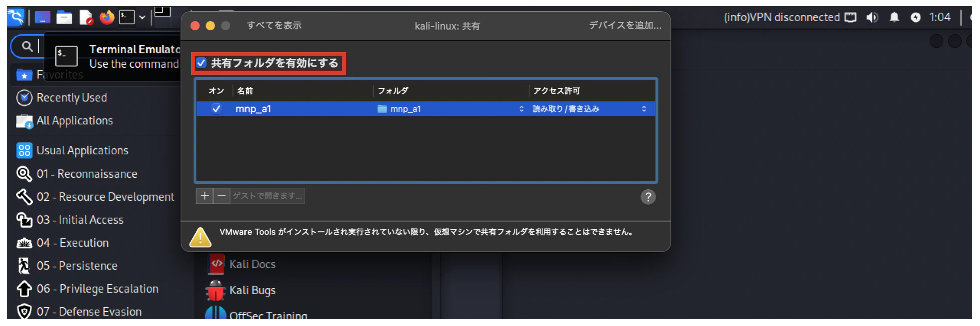Click the workspace switcher in the panel
The image size is (980, 326).
pyautogui.click(x=162, y=12)
